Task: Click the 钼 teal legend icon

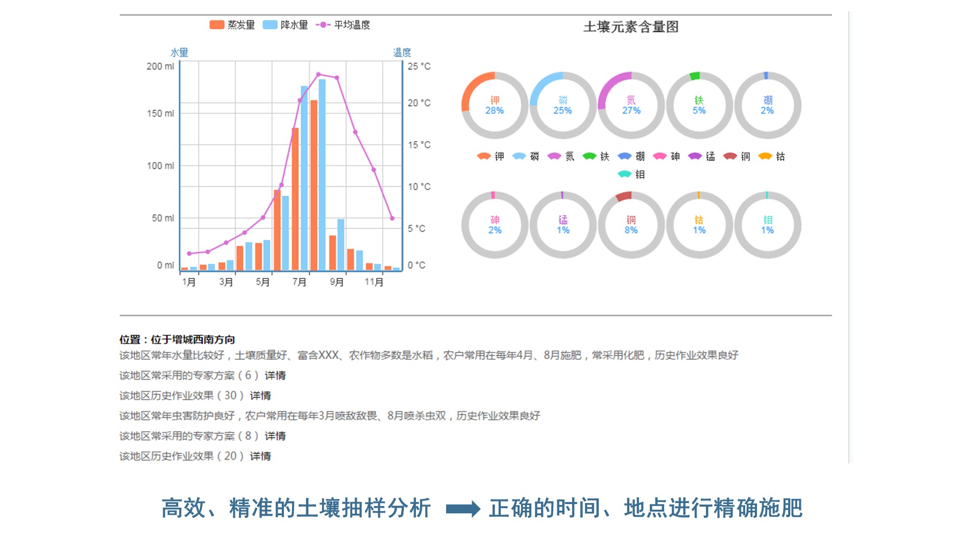Action: [625, 174]
